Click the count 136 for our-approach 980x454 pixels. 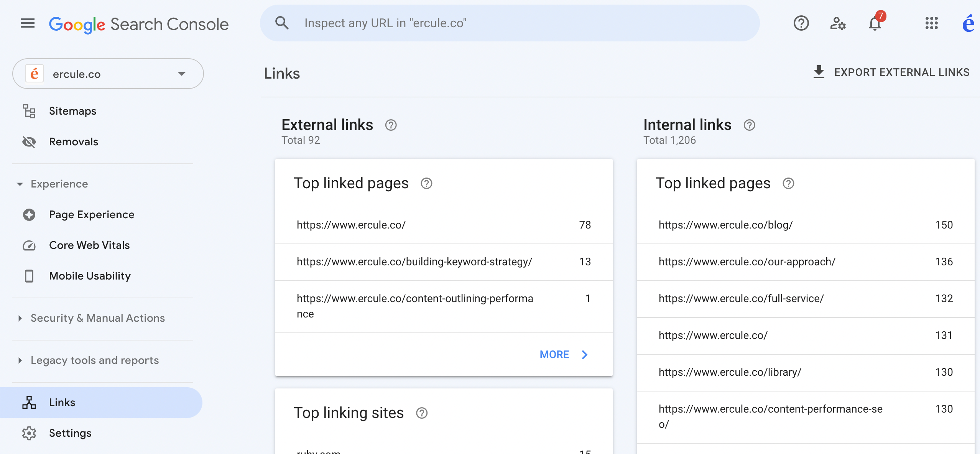[x=944, y=262]
